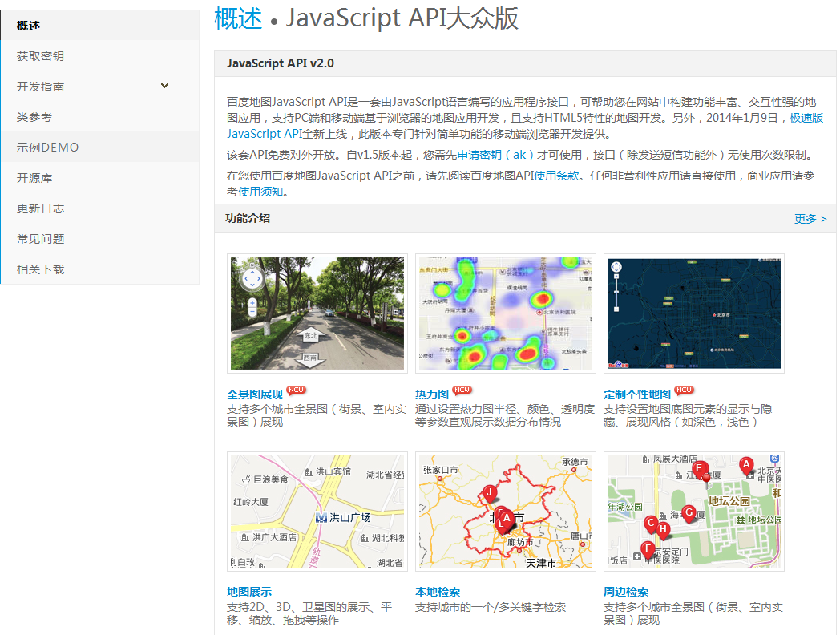This screenshot has height=635, width=840.
Task: Click marker A on 周边检索 map
Action: (x=745, y=466)
